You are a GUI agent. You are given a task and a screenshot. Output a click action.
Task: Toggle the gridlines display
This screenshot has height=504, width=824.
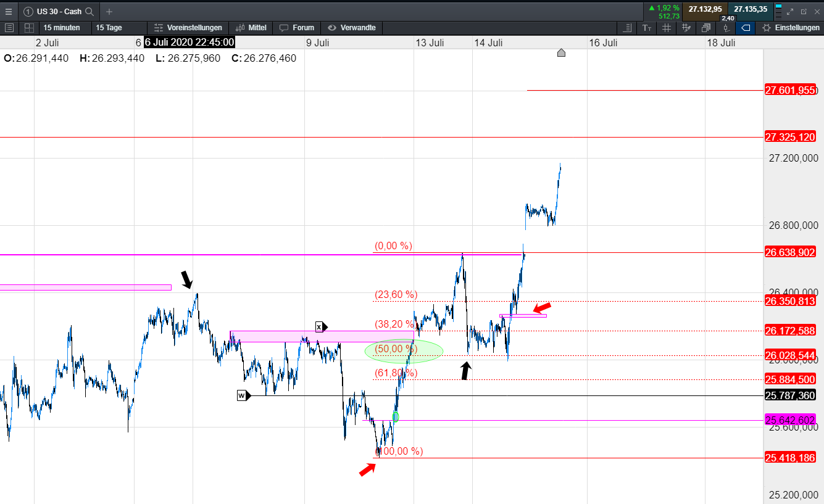pos(667,28)
